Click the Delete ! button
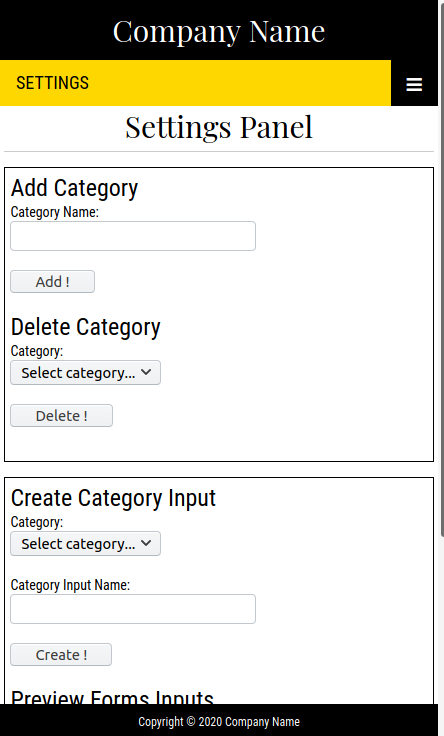Screen dimensions: 444x736 (61, 415)
